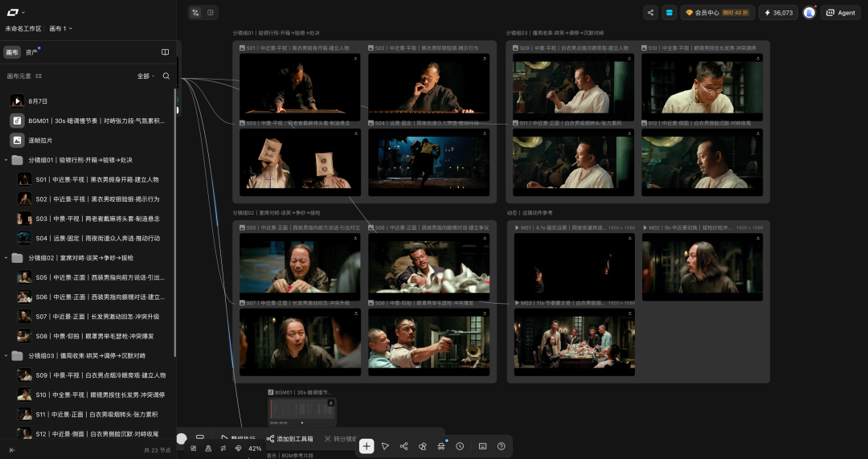Select BGM01 audio item in sidebar list
Viewport: 868px width, 459px height.
[x=88, y=121]
